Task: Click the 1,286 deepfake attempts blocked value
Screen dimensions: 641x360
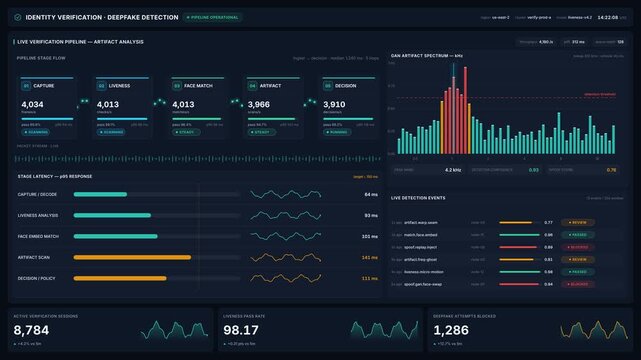Action: [x=451, y=330]
